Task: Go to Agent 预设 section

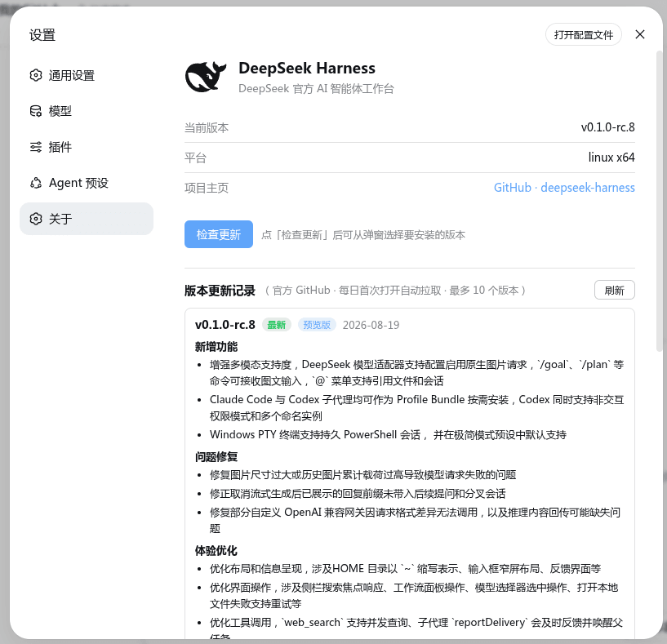Action: pyautogui.click(x=87, y=183)
